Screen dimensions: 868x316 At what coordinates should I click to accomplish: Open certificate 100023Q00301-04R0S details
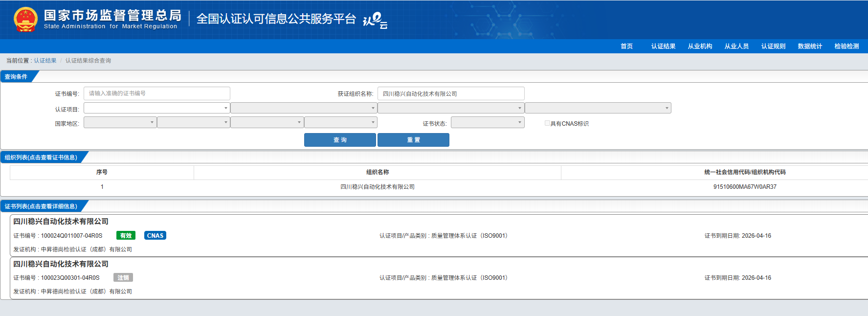[x=70, y=278]
